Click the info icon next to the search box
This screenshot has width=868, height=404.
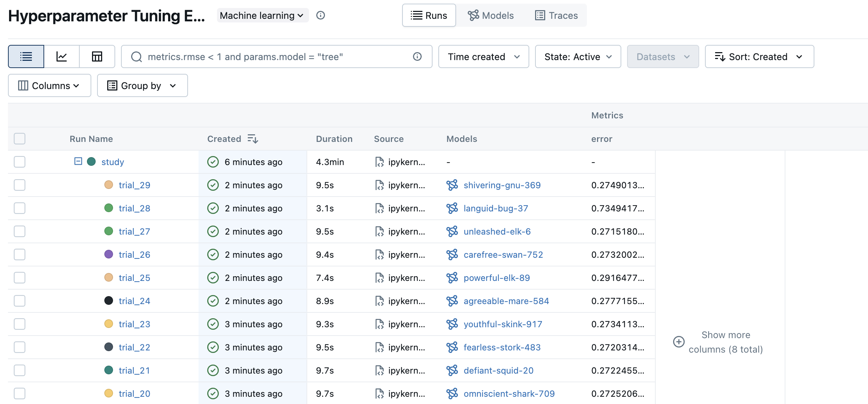417,56
